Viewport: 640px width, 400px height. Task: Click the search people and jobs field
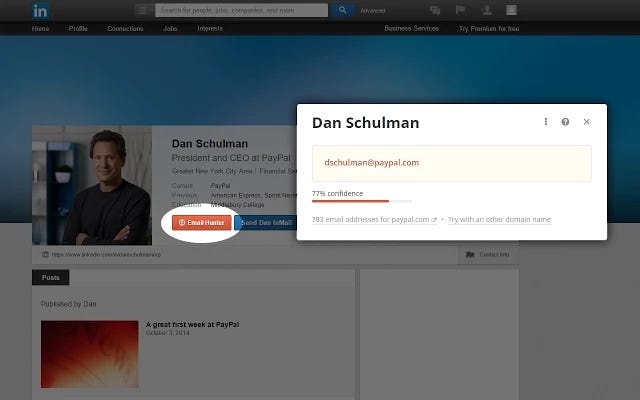(x=242, y=10)
